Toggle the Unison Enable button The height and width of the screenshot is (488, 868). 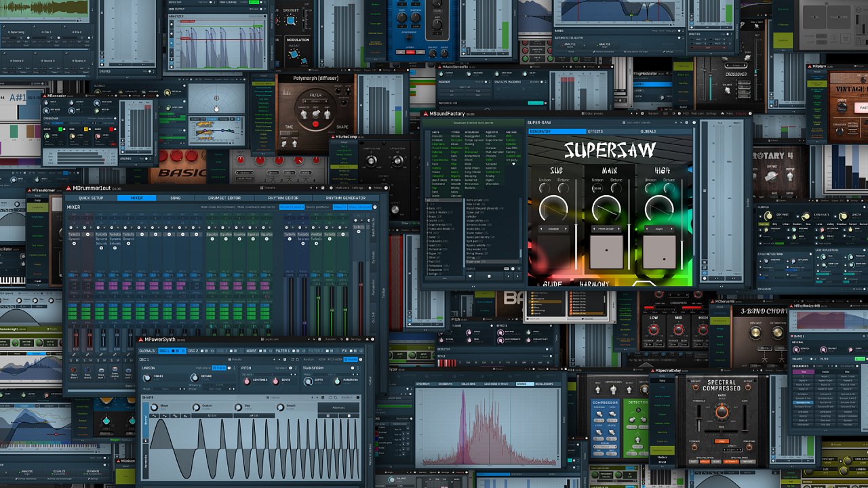218,367
